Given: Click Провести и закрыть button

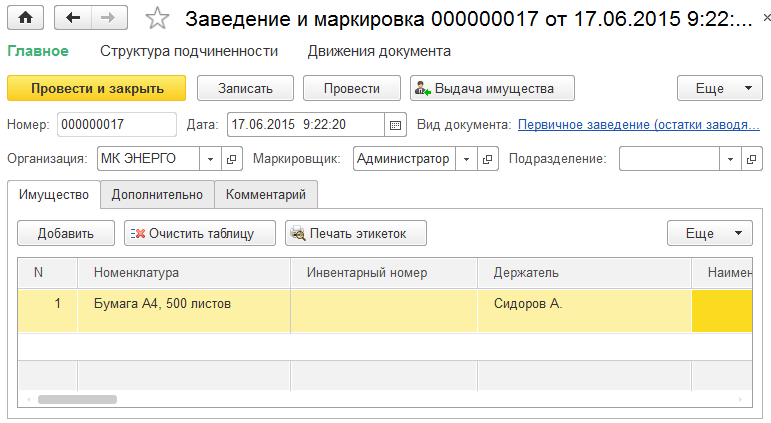Looking at the screenshot, I should point(97,89).
